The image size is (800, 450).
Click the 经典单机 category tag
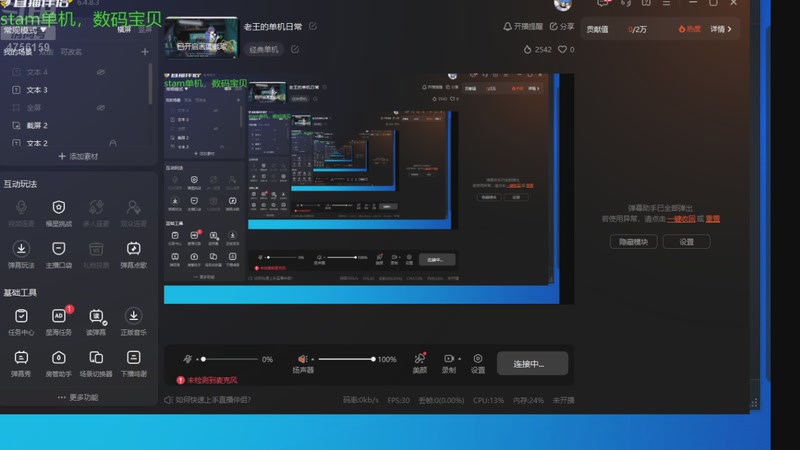click(x=264, y=49)
